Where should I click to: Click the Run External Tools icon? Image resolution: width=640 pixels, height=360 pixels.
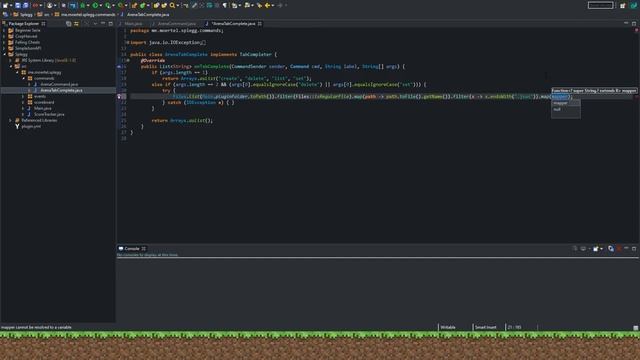coord(120,5)
